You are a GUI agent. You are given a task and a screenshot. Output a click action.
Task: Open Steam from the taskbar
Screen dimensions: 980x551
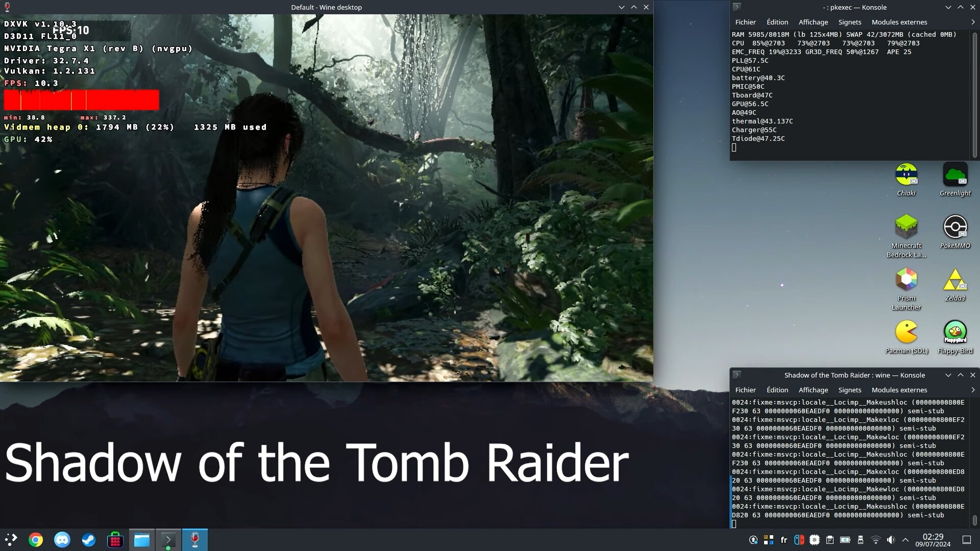click(x=89, y=540)
